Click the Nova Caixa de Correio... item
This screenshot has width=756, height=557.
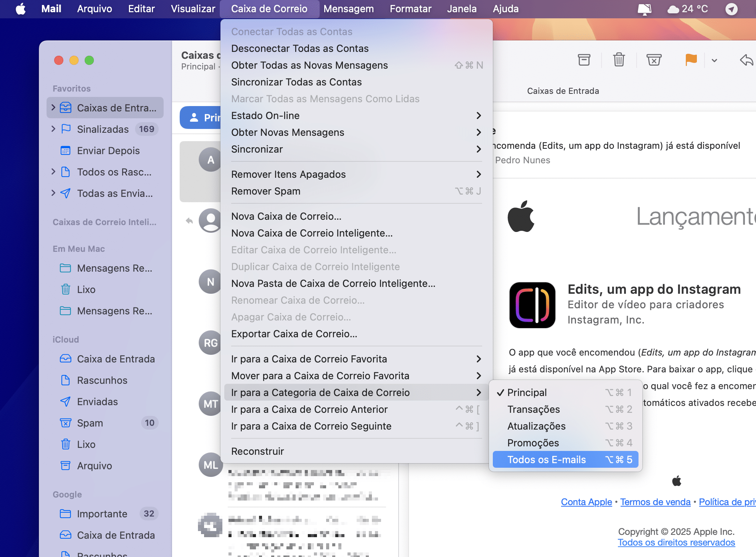(x=356, y=216)
